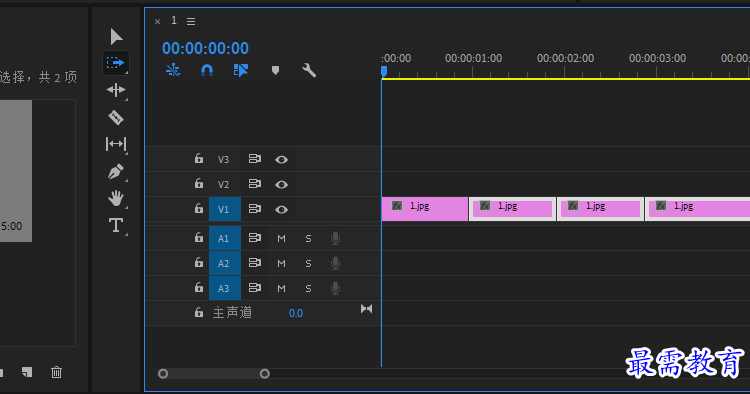Viewport: 750px width, 394px height.
Task: Mute the A1 audio track
Action: [x=281, y=238]
